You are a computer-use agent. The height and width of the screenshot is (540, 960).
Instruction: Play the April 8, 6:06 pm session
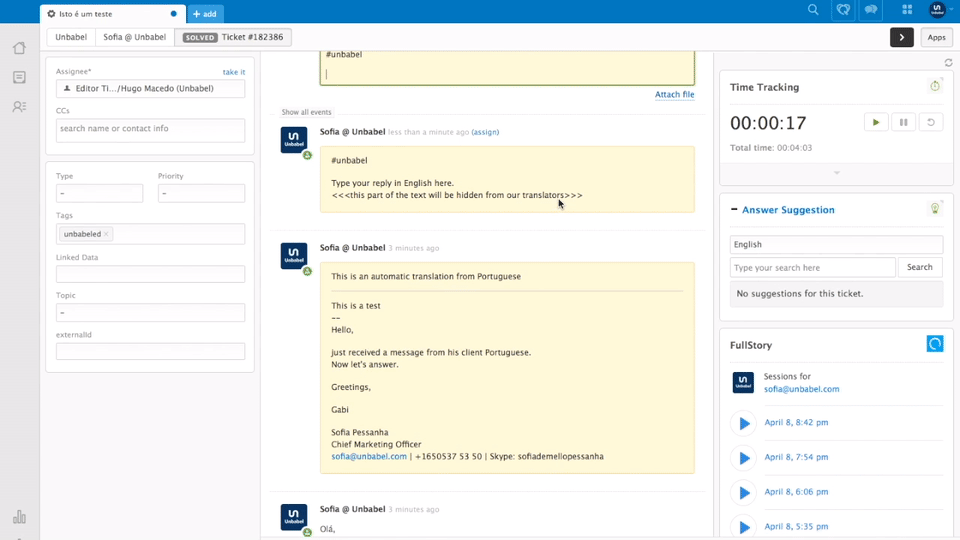click(x=744, y=492)
